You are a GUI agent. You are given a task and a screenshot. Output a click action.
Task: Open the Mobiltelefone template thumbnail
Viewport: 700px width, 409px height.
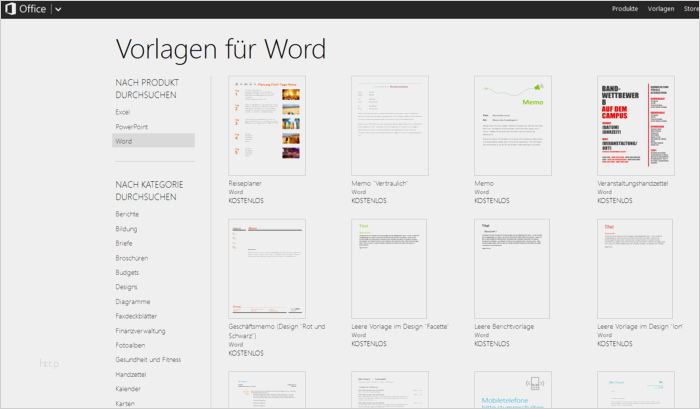(x=512, y=389)
